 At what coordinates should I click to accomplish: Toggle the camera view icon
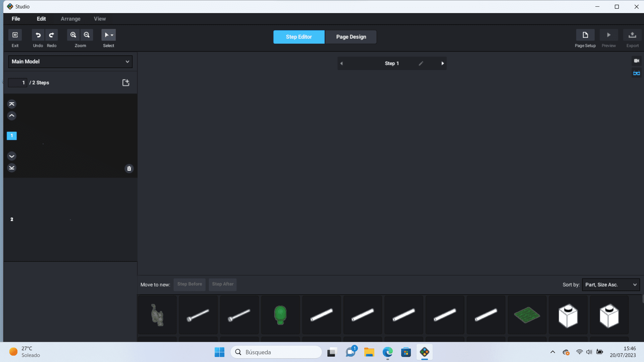coord(636,61)
